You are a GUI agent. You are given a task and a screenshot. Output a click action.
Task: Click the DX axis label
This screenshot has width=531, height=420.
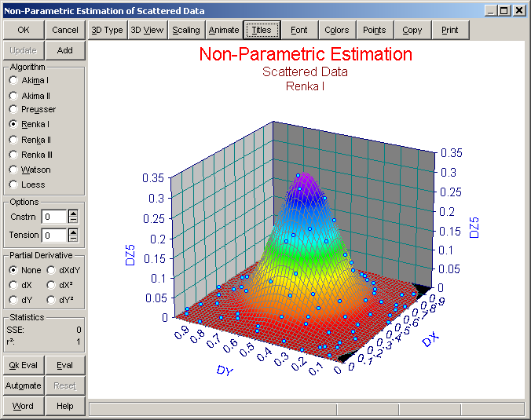[x=431, y=339]
